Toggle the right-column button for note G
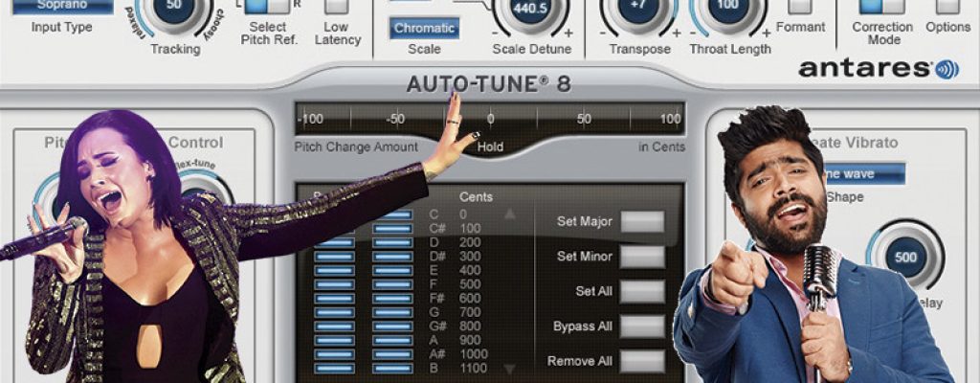The height and width of the screenshot is (383, 980). pyautogui.click(x=392, y=312)
